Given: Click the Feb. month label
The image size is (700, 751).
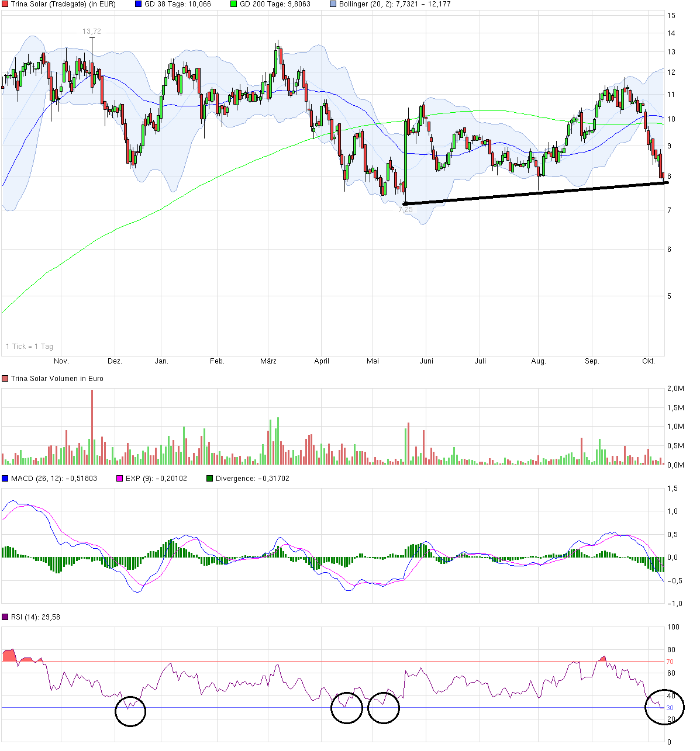Looking at the screenshot, I should point(217,361).
